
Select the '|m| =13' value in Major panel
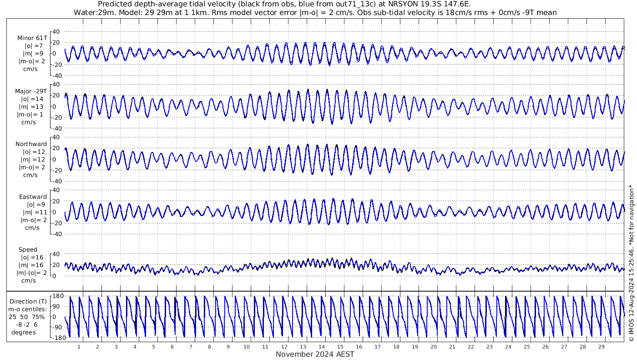click(x=32, y=106)
